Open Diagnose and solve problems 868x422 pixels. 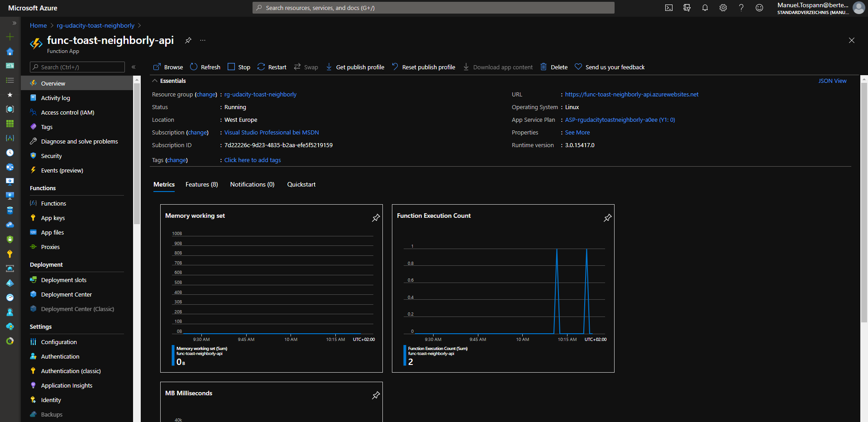[77, 141]
